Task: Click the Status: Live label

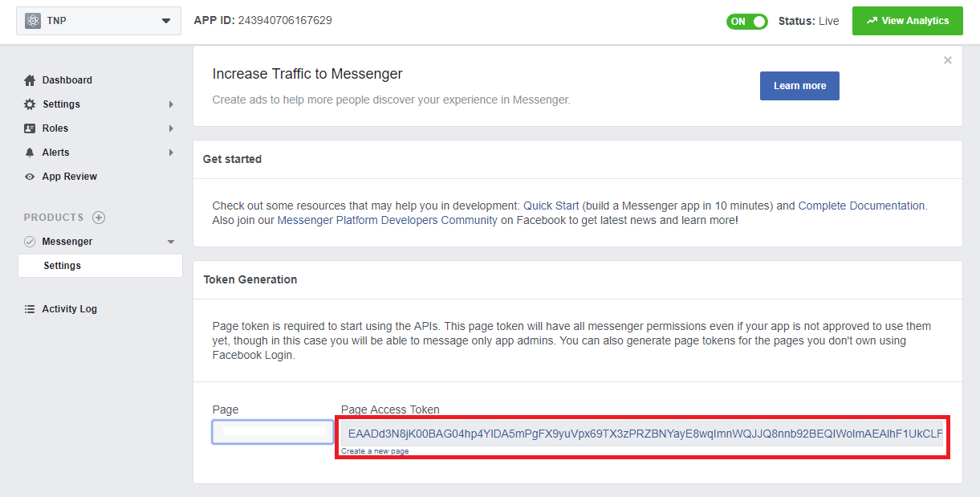Action: 809,21
